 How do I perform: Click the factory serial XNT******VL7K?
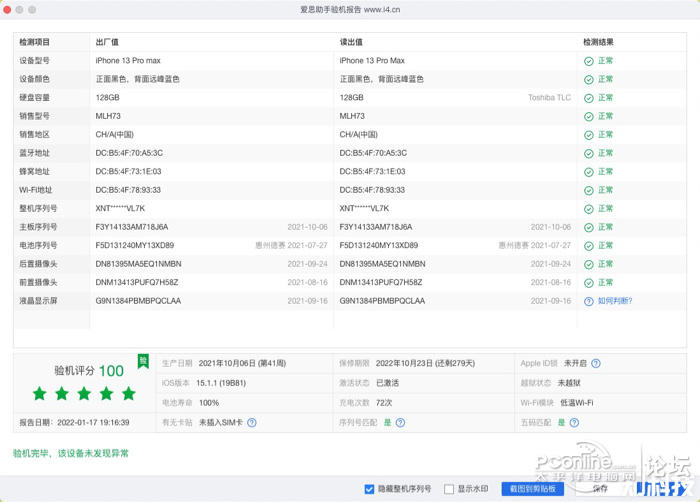120,209
